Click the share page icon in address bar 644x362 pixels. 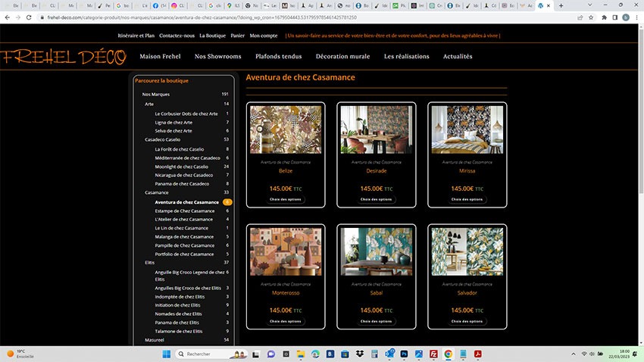coord(580,17)
